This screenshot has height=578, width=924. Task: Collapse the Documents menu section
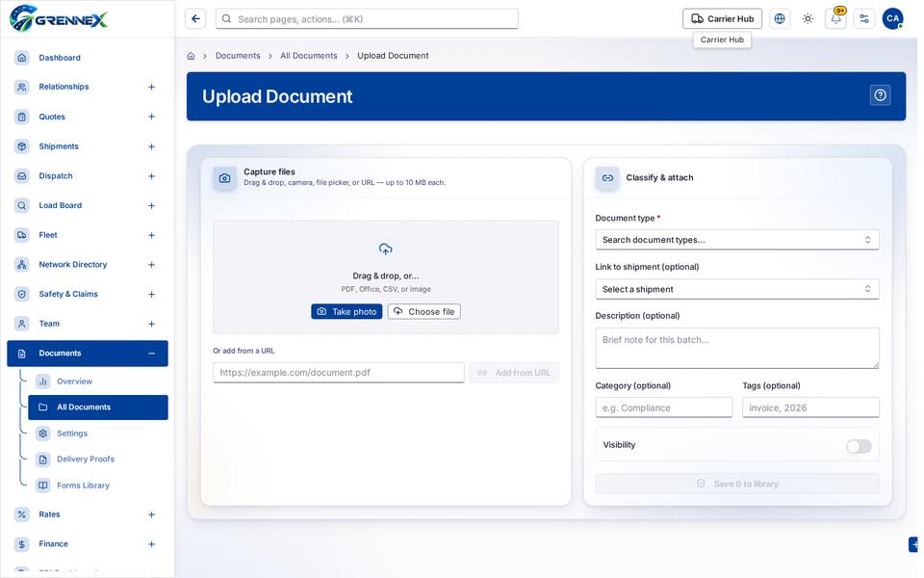coord(151,354)
